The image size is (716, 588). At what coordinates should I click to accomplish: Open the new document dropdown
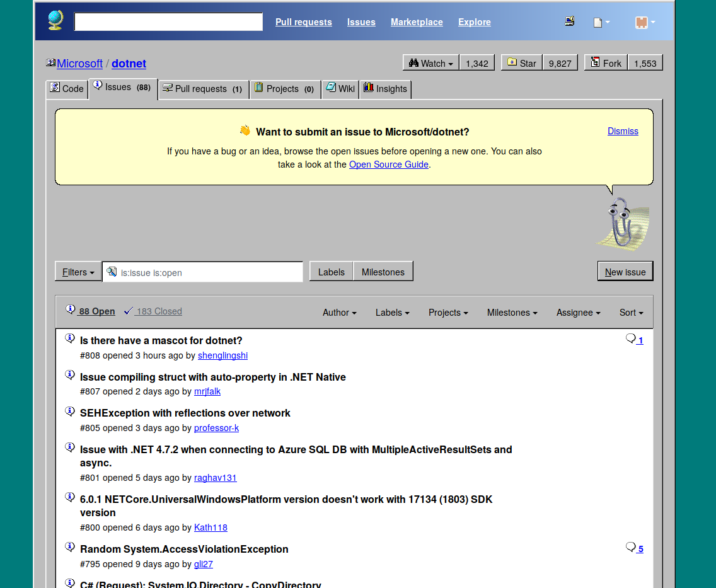(601, 22)
